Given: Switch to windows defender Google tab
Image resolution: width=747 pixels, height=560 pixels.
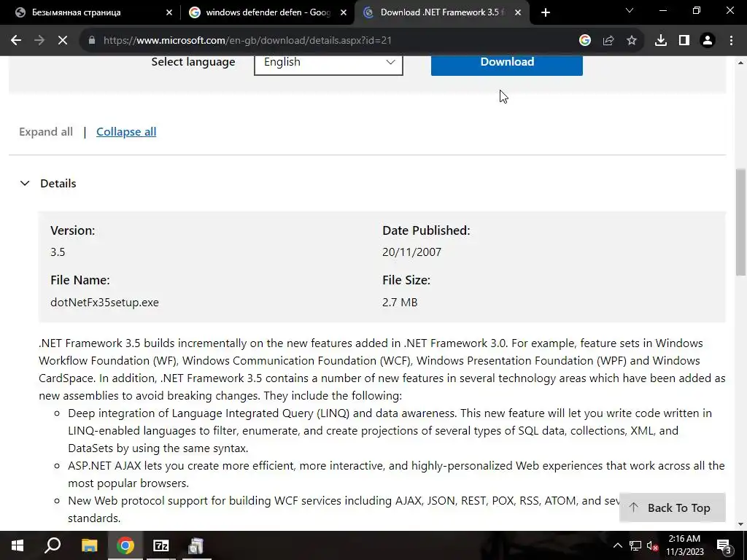Looking at the screenshot, I should point(268,12).
